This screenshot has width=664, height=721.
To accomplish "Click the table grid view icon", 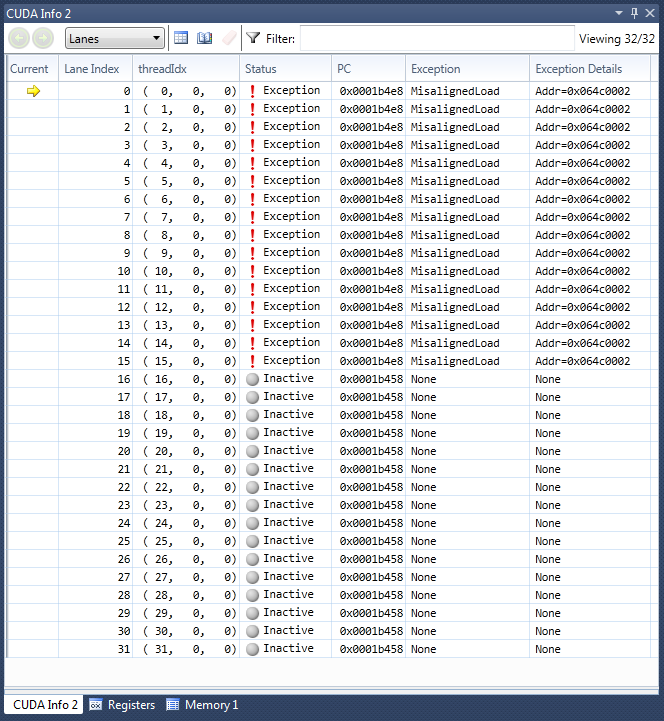I will [181, 38].
